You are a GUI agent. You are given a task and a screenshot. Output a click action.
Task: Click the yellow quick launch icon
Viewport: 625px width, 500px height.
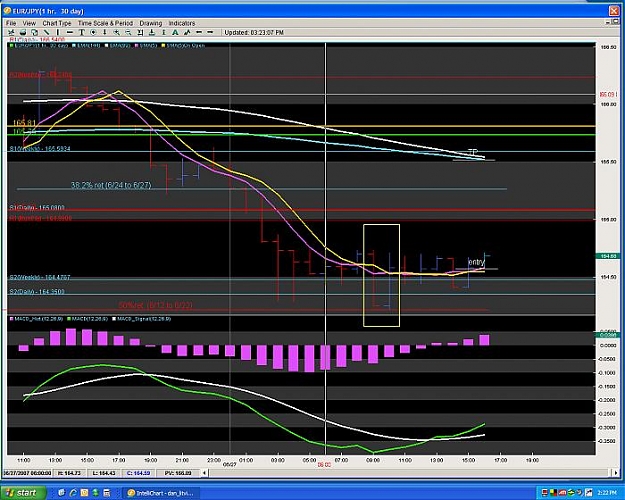click(85, 493)
